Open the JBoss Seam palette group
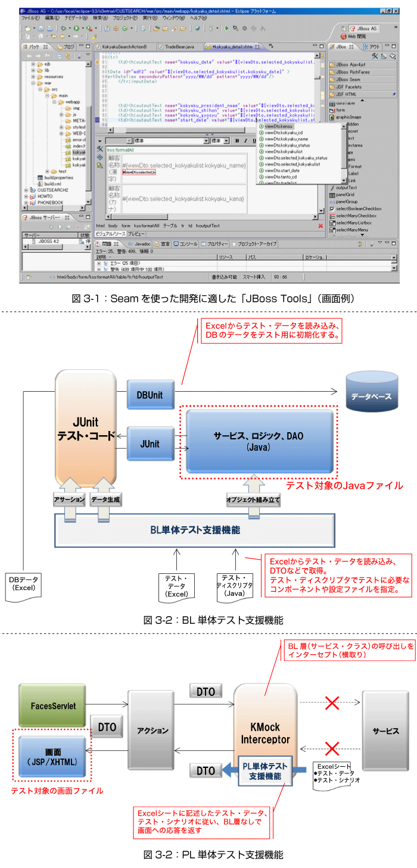417x868 pixels. click(362, 79)
